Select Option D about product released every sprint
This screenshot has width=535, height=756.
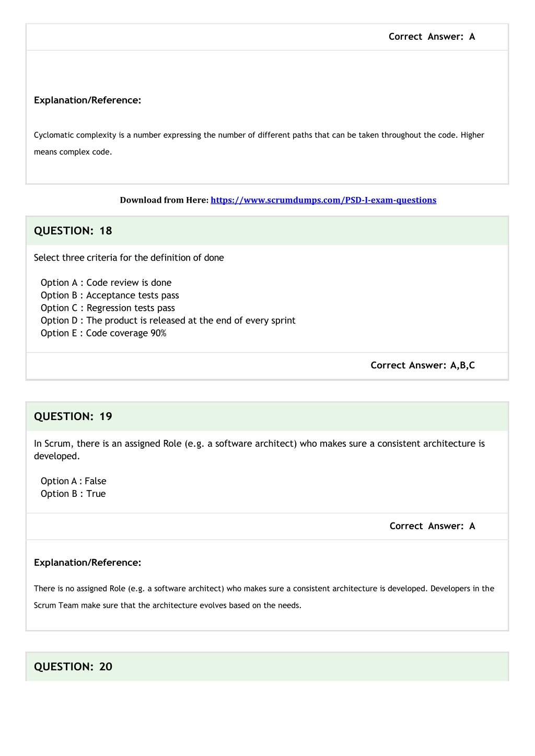(x=168, y=320)
